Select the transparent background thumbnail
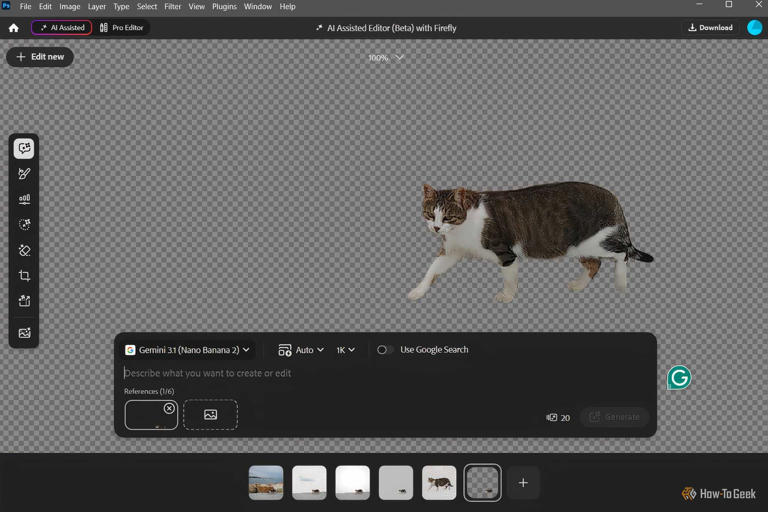The height and width of the screenshot is (512, 768). pyautogui.click(x=482, y=483)
